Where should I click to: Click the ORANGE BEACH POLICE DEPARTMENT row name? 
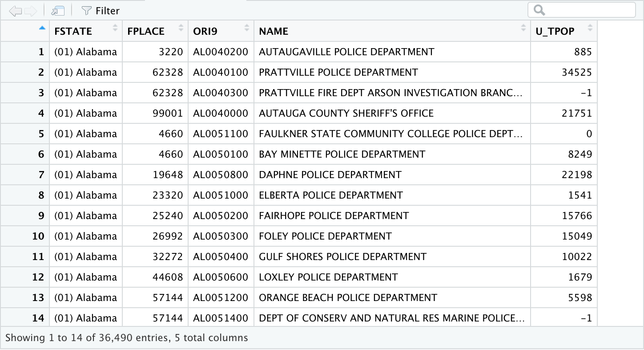tap(348, 297)
